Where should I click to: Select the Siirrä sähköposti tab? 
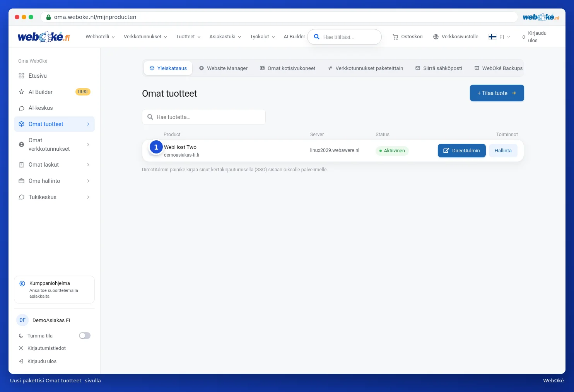click(x=439, y=68)
